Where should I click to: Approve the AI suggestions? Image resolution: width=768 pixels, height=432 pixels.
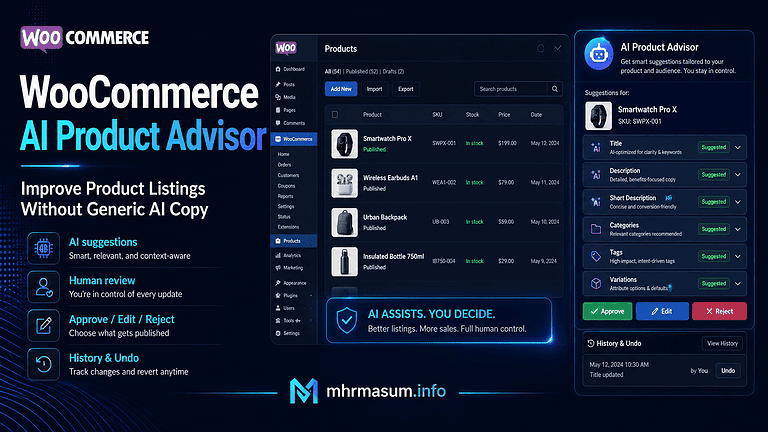click(x=607, y=311)
